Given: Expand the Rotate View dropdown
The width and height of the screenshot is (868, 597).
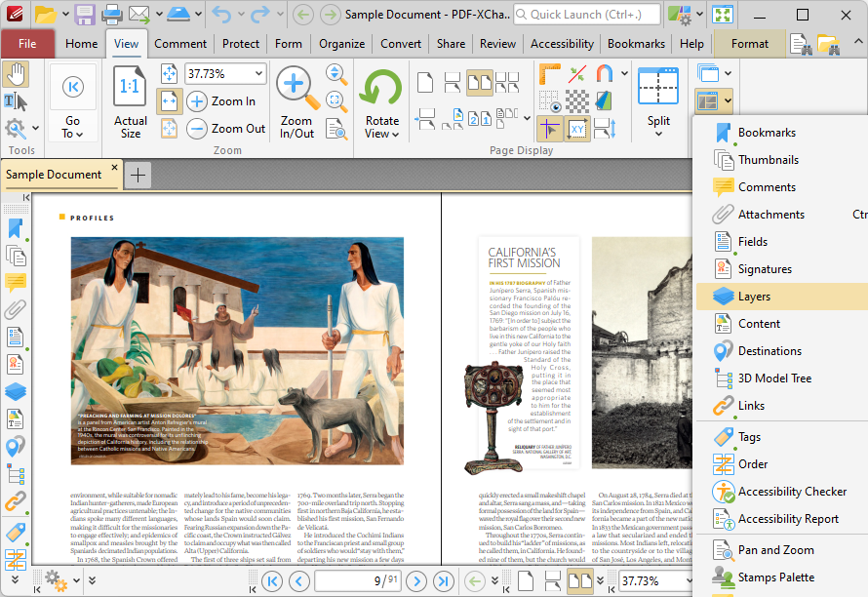Looking at the screenshot, I should coord(382,128).
